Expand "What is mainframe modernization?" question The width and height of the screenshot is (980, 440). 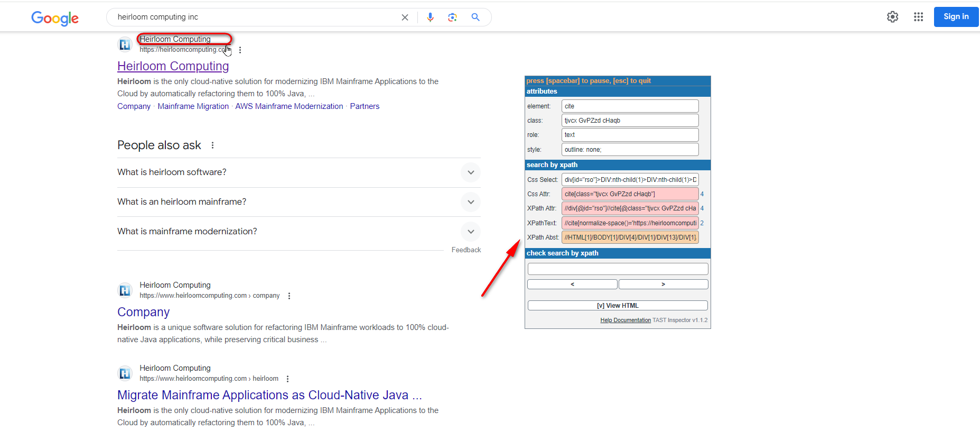point(470,232)
